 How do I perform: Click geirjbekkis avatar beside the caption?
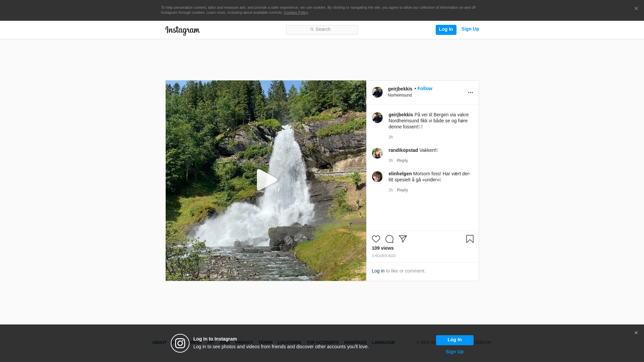coord(377,118)
